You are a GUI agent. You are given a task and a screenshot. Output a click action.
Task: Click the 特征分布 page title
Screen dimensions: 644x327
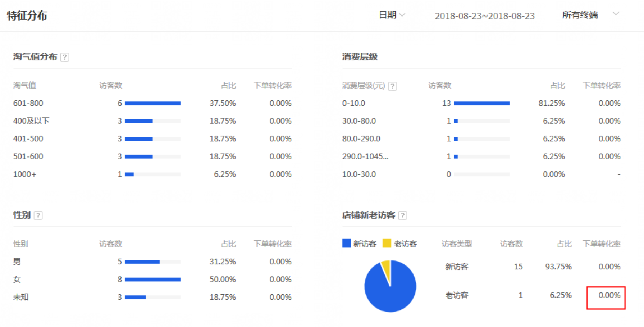[x=27, y=15]
